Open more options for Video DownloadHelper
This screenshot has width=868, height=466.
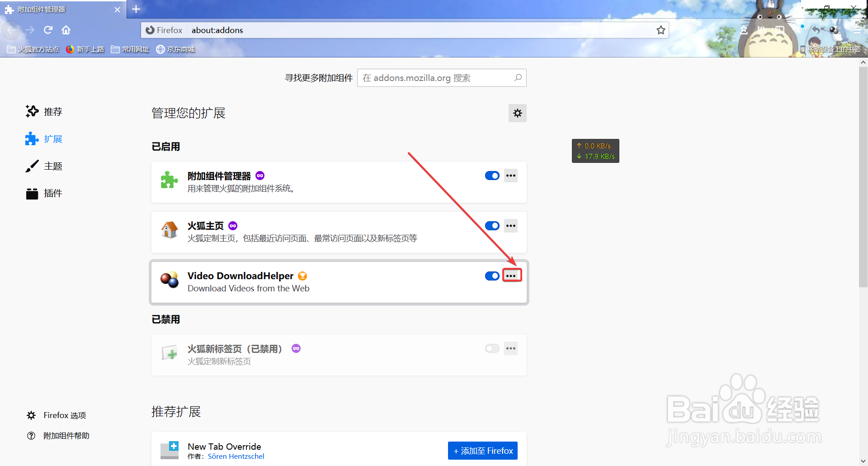click(511, 276)
